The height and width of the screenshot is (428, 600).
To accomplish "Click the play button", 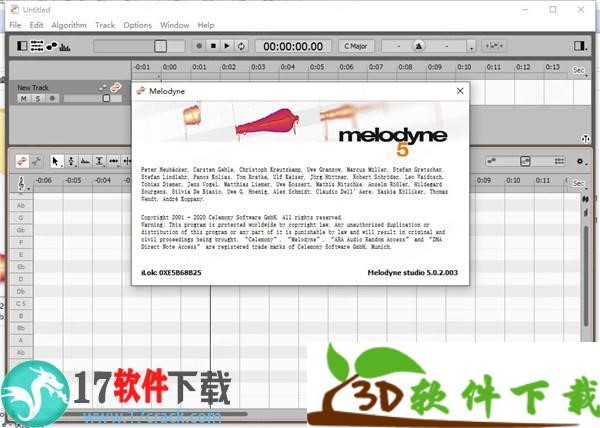I will (x=227, y=46).
